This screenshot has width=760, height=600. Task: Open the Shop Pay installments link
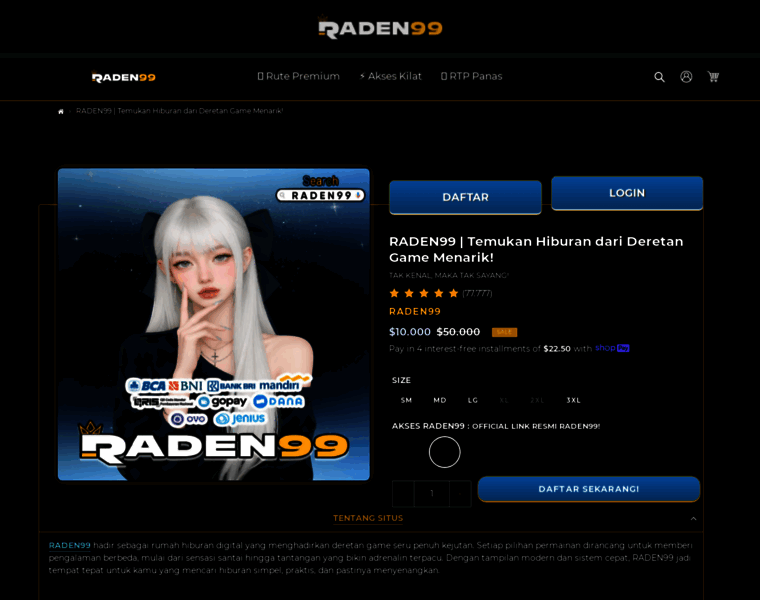pyautogui.click(x=612, y=348)
